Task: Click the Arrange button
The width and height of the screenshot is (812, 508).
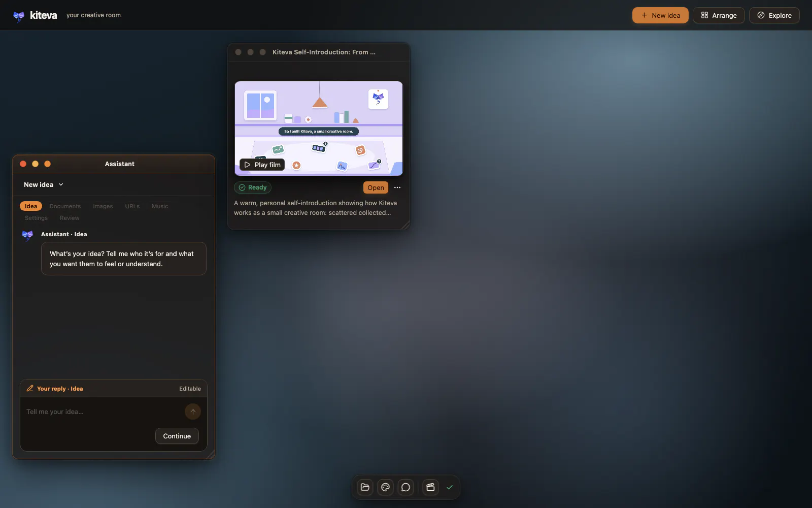Action: pyautogui.click(x=719, y=15)
